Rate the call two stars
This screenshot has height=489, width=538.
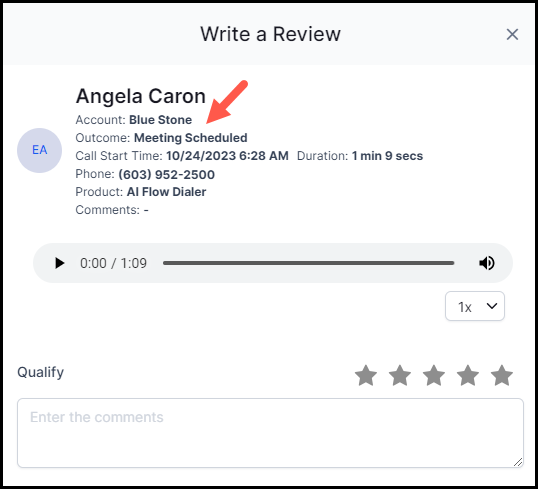[400, 375]
